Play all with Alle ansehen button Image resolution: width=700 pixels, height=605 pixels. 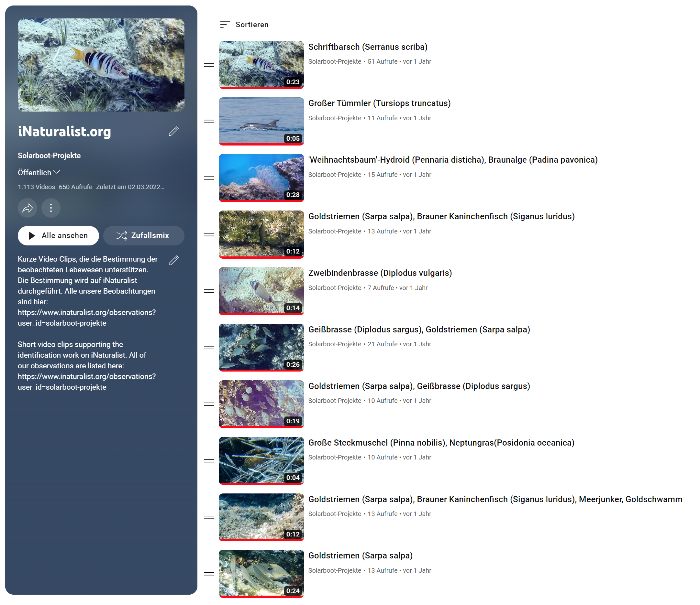click(x=58, y=236)
